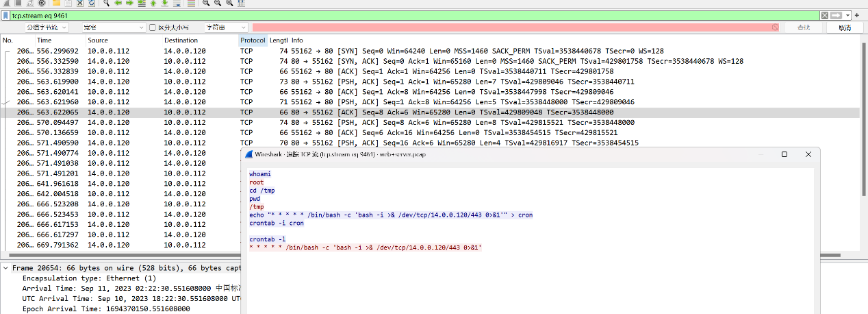Click 'whoami' line in TCP stream window
The width and height of the screenshot is (868, 314).
click(260, 174)
